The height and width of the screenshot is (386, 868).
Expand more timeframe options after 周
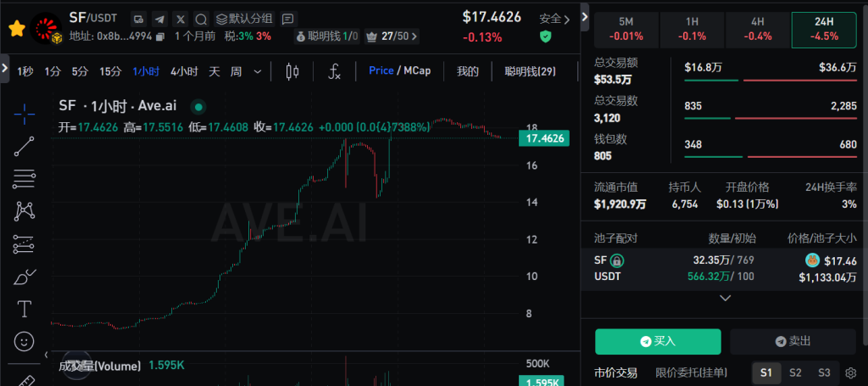click(x=258, y=71)
